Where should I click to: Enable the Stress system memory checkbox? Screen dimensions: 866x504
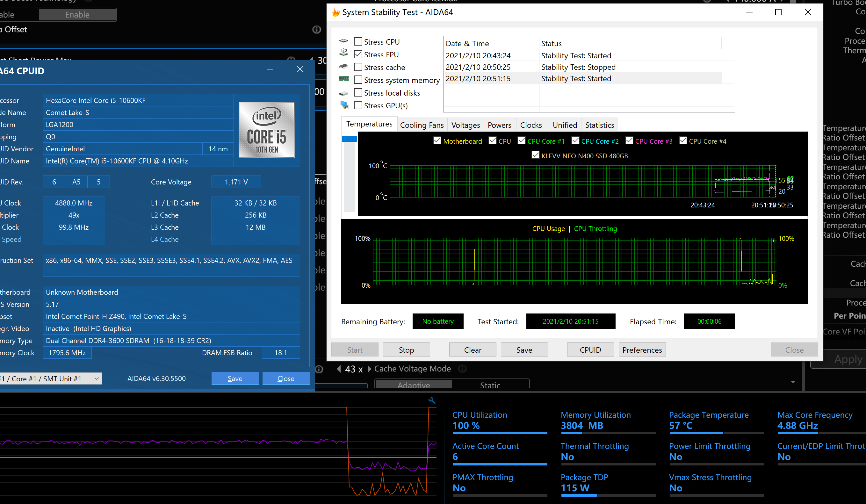click(358, 80)
